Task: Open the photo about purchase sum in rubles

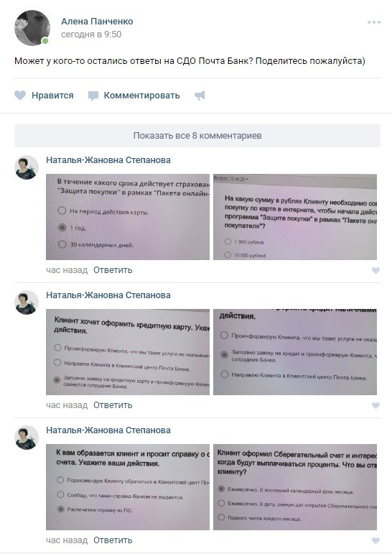Action: (295, 217)
